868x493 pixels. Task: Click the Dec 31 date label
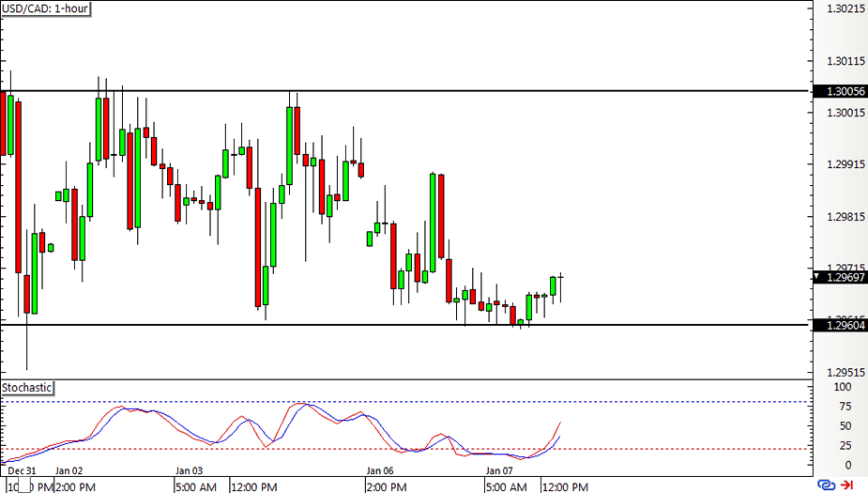[x=23, y=470]
